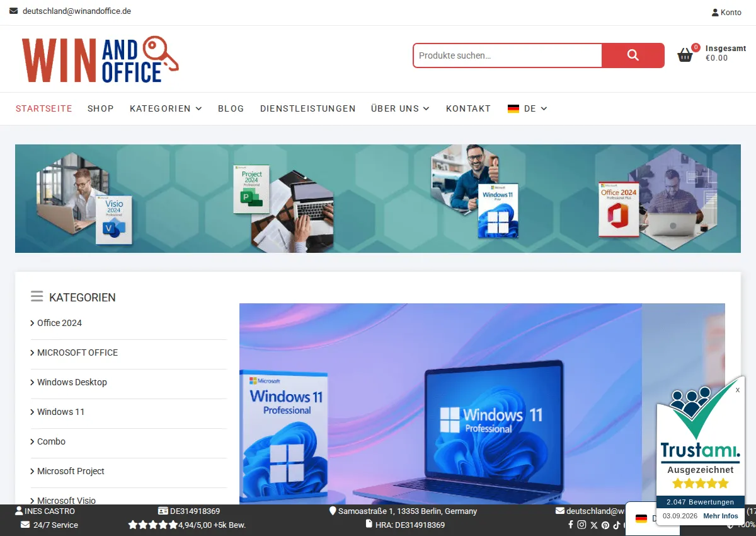Screen dimensions: 756x536
Task: Click the German flag in language popup
Action: tap(641, 518)
